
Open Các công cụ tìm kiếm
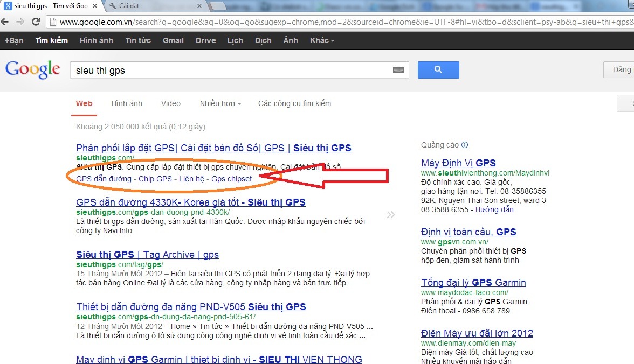(x=294, y=103)
